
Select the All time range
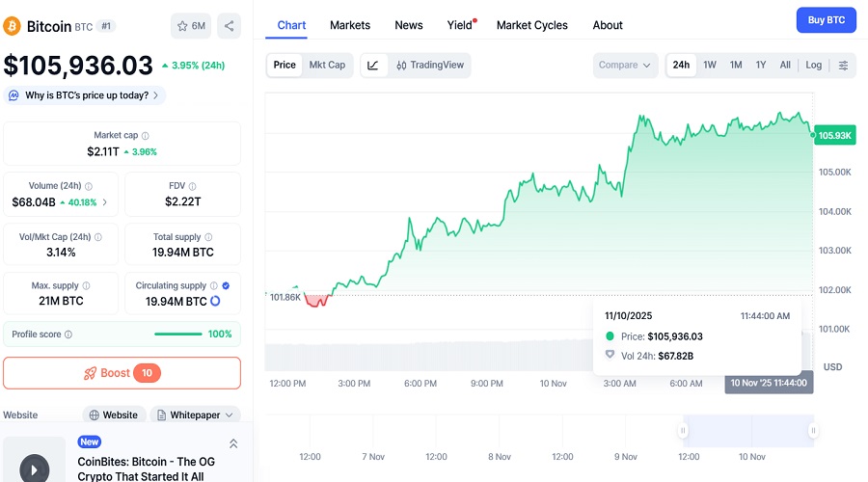point(785,66)
